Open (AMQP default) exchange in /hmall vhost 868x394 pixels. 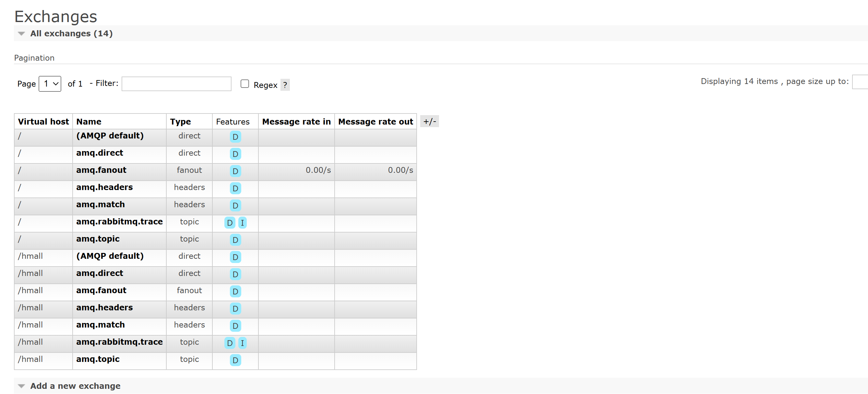(110, 256)
